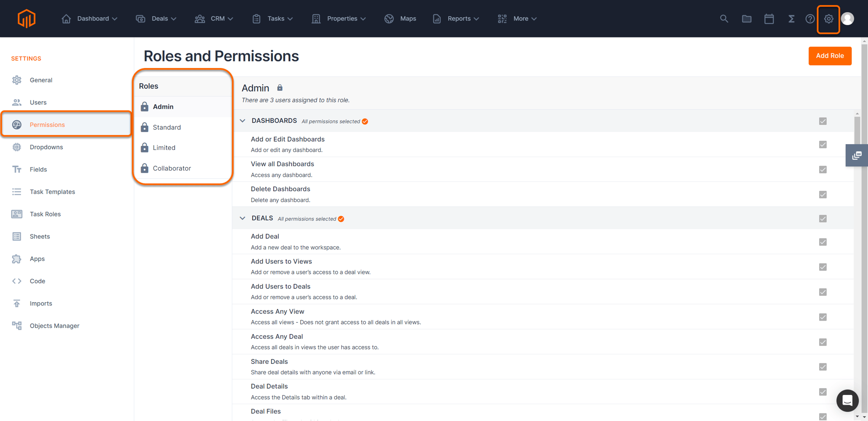Collapse the DEALS section chevron
868x421 pixels.
243,218
